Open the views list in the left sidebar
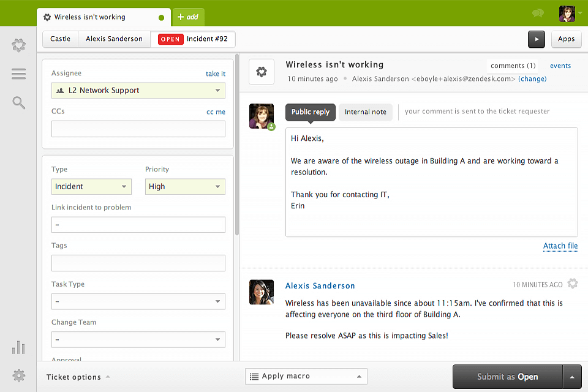This screenshot has height=392, width=588. (x=18, y=73)
